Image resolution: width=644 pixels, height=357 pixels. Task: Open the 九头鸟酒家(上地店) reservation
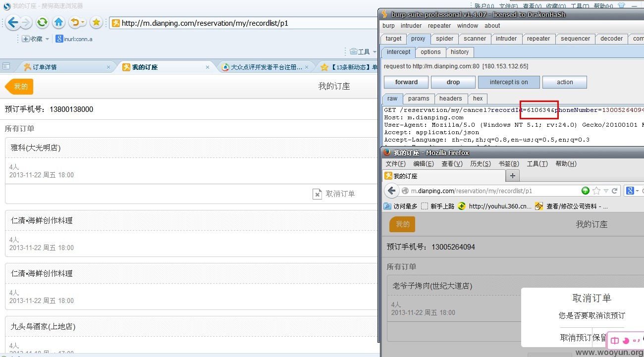tap(191, 327)
